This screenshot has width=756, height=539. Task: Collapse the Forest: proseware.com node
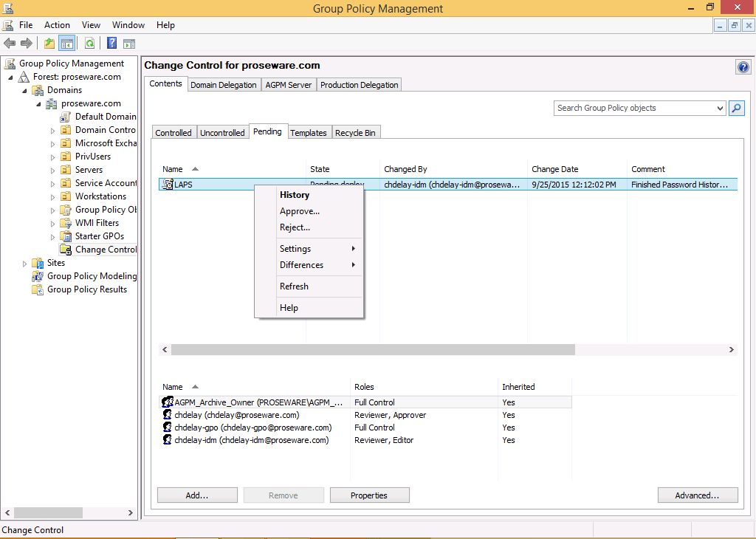(x=10, y=78)
